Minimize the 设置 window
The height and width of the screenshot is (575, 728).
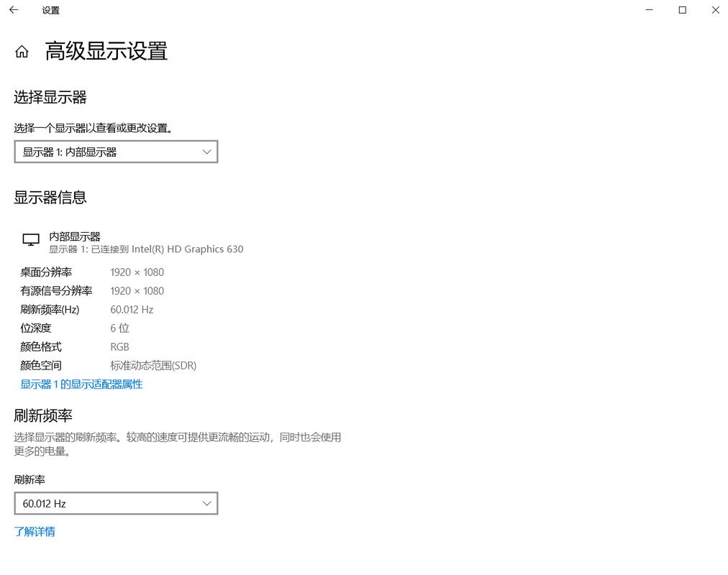pos(649,10)
